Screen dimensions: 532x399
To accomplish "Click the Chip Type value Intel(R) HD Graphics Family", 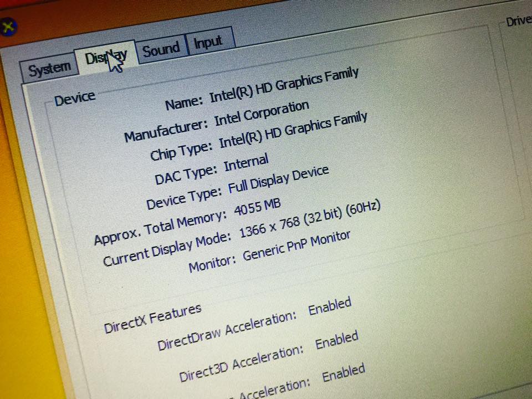I will (293, 130).
